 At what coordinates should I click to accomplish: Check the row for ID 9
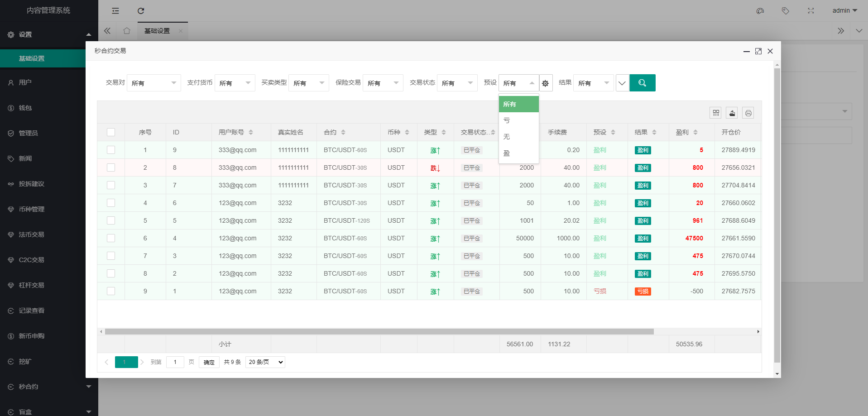(x=111, y=150)
